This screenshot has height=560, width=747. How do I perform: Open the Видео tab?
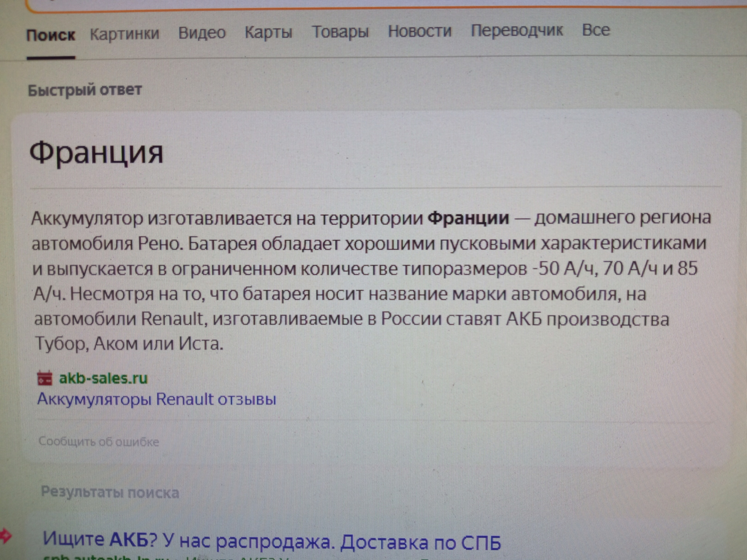pyautogui.click(x=202, y=33)
